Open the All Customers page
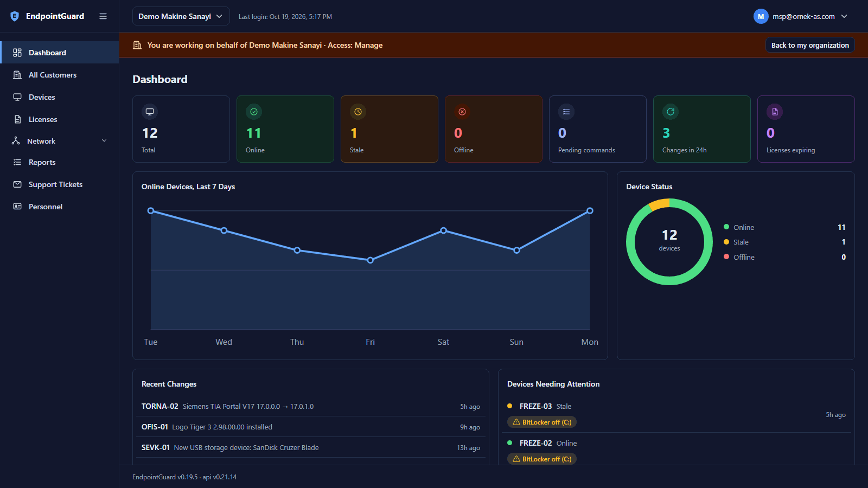This screenshot has height=488, width=868. pyautogui.click(x=60, y=75)
